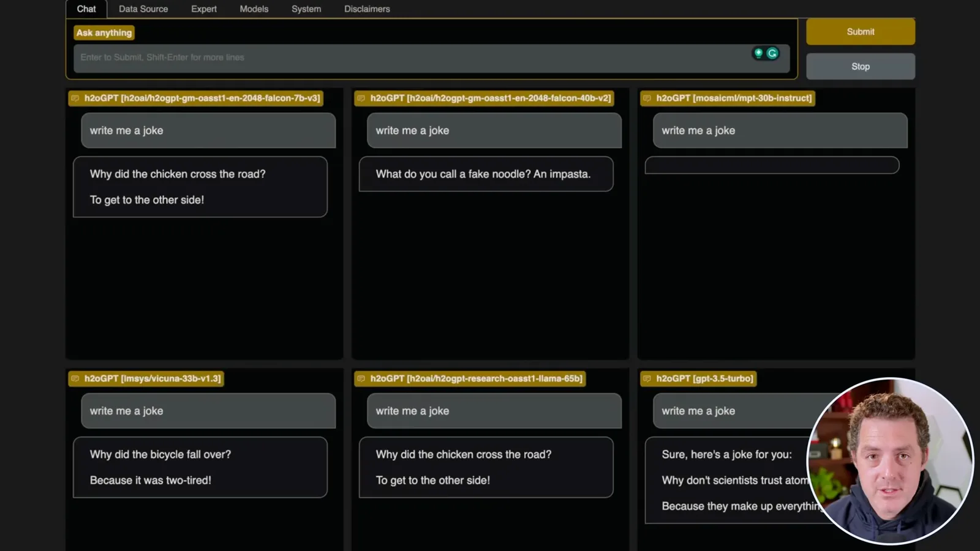Focus the Ask anything input field
Screen dimensions: 980x551
click(431, 58)
